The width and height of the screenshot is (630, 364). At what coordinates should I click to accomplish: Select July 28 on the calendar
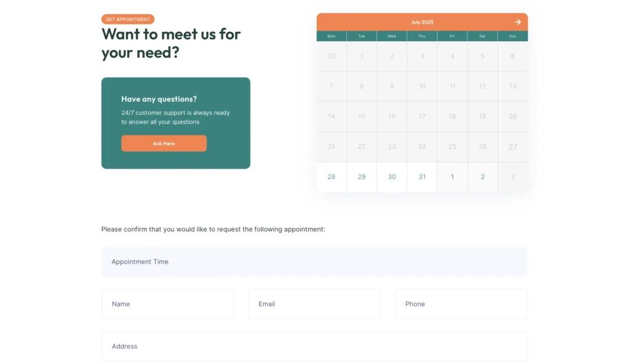(x=332, y=177)
